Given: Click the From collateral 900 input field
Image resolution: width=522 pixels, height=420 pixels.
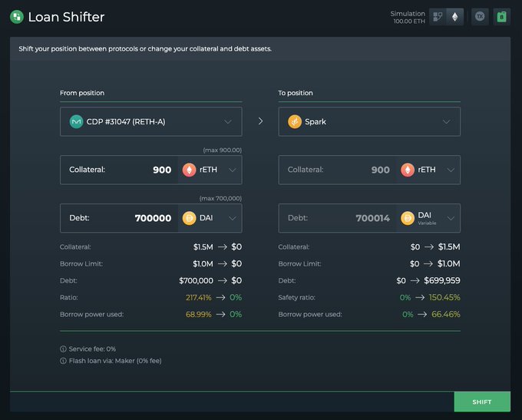Looking at the screenshot, I should pyautogui.click(x=119, y=170).
